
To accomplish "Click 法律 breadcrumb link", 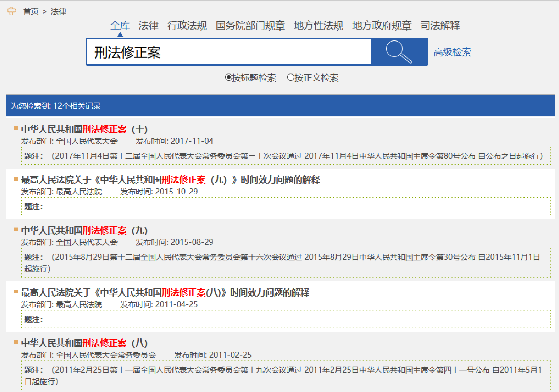I will point(58,11).
